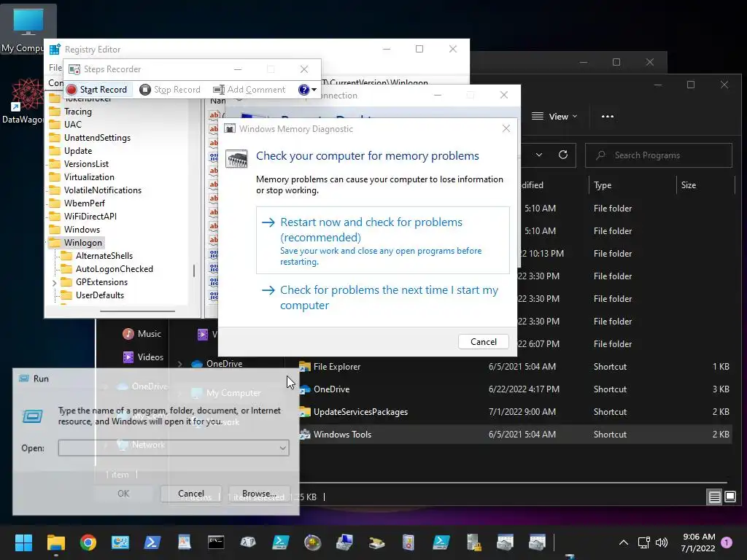The image size is (747, 560).
Task: Sort by the Type column header
Action: (x=603, y=185)
